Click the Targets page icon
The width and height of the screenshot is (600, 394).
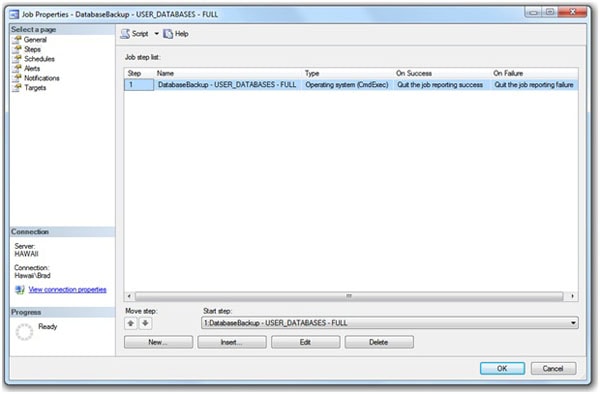tap(17, 88)
